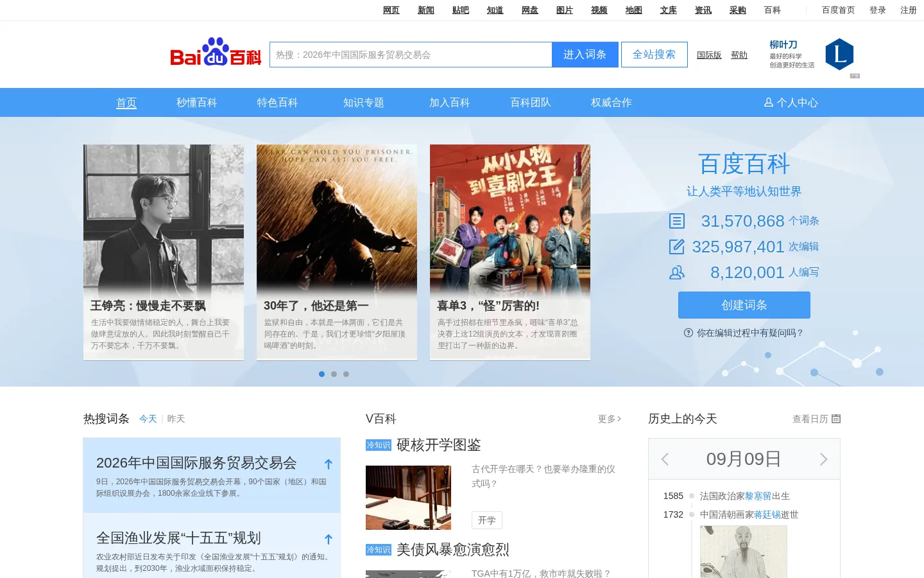The height and width of the screenshot is (578, 924).
Task: Go to next day arrow in 历史上的今天
Action: coord(824,459)
